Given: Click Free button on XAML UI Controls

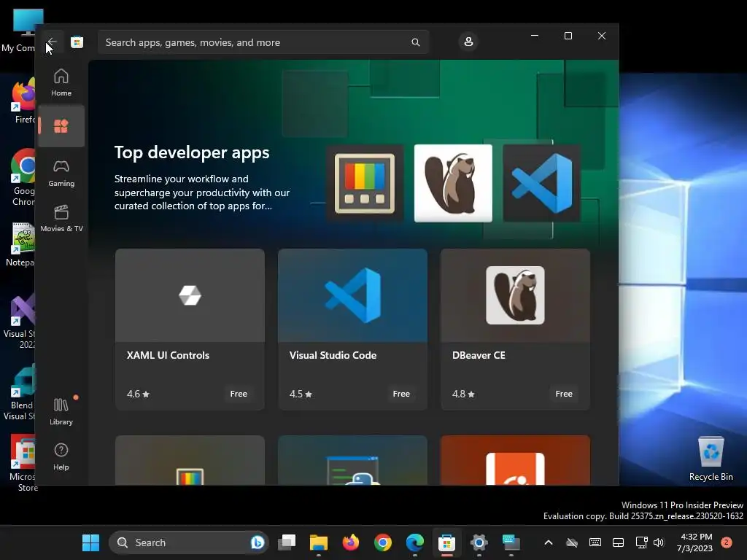Looking at the screenshot, I should pos(239,394).
